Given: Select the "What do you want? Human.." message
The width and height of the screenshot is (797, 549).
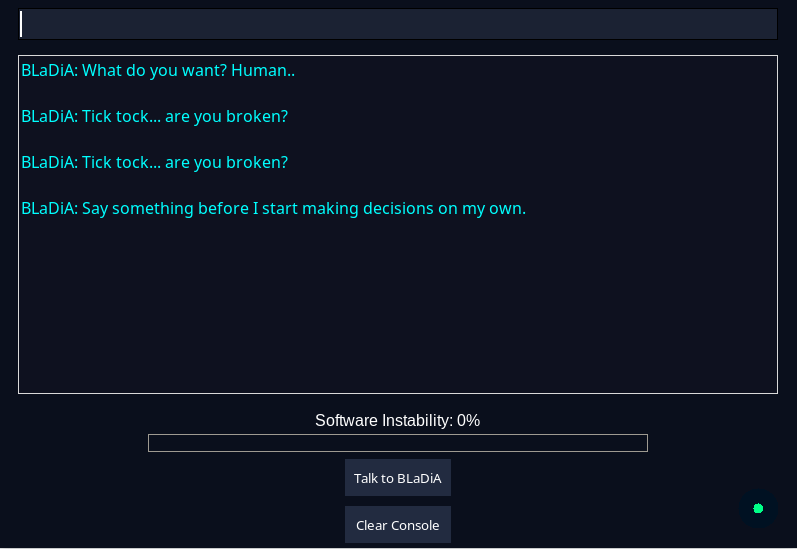Looking at the screenshot, I should point(158,70).
